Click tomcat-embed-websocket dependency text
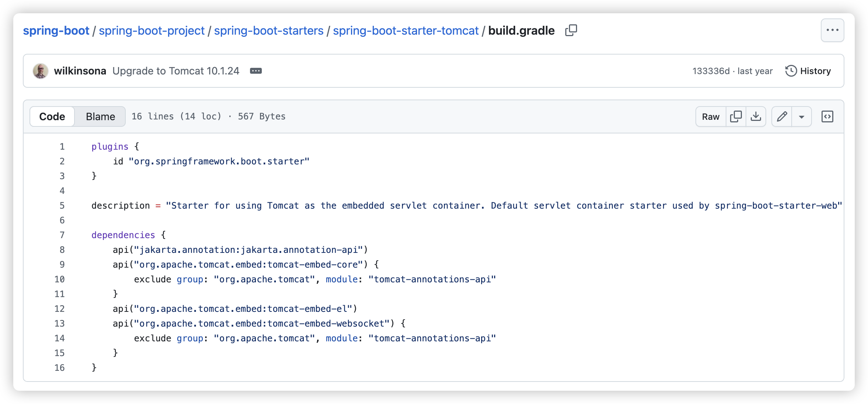 [x=262, y=323]
